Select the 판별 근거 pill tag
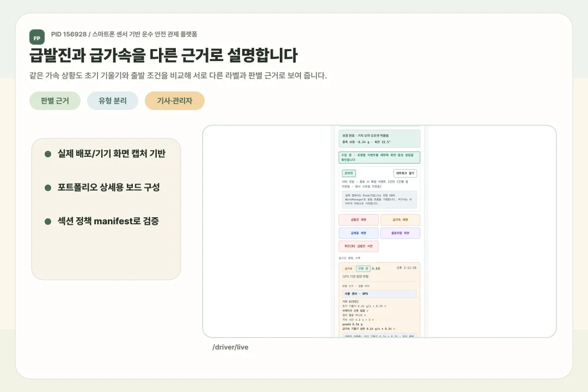This screenshot has height=392, width=588. (x=55, y=101)
